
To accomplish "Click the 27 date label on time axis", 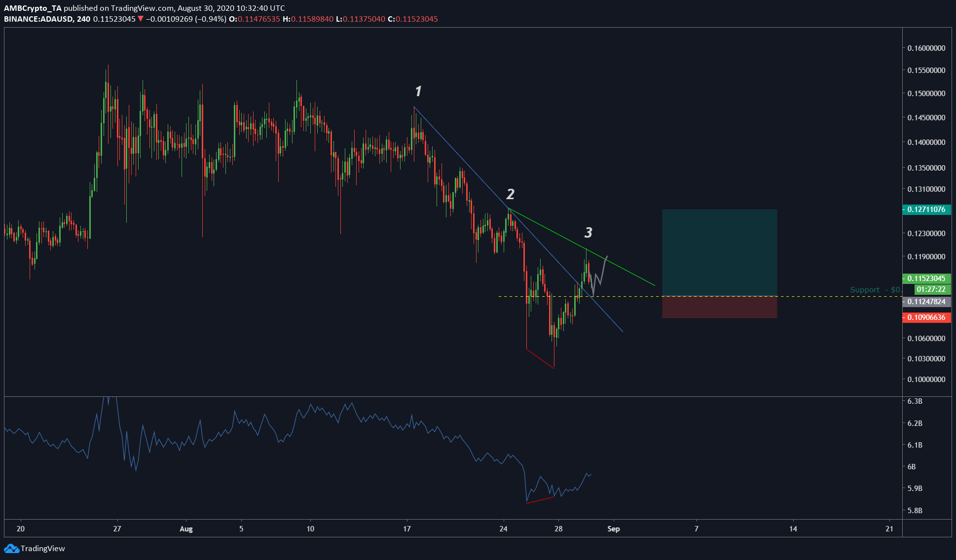I will [117, 529].
